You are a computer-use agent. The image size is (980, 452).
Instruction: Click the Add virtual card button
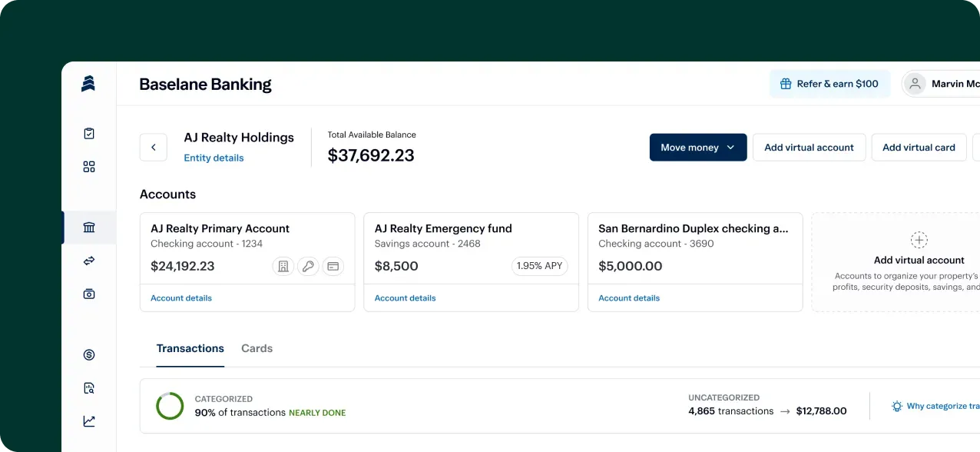click(x=919, y=148)
